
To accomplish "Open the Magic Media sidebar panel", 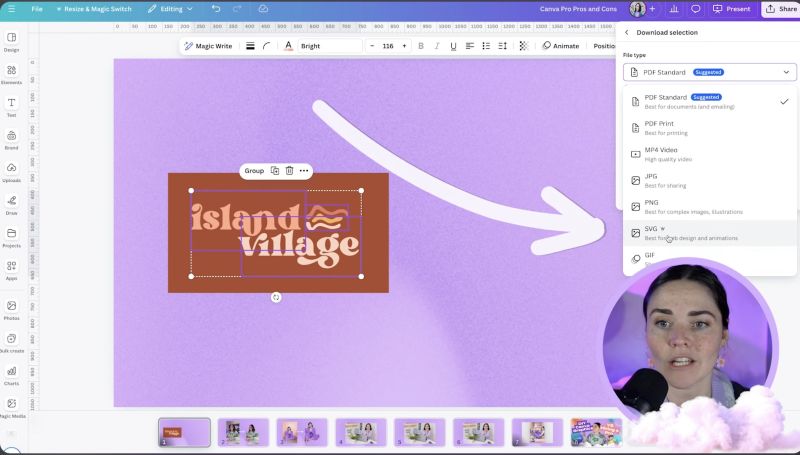I will coord(11,408).
